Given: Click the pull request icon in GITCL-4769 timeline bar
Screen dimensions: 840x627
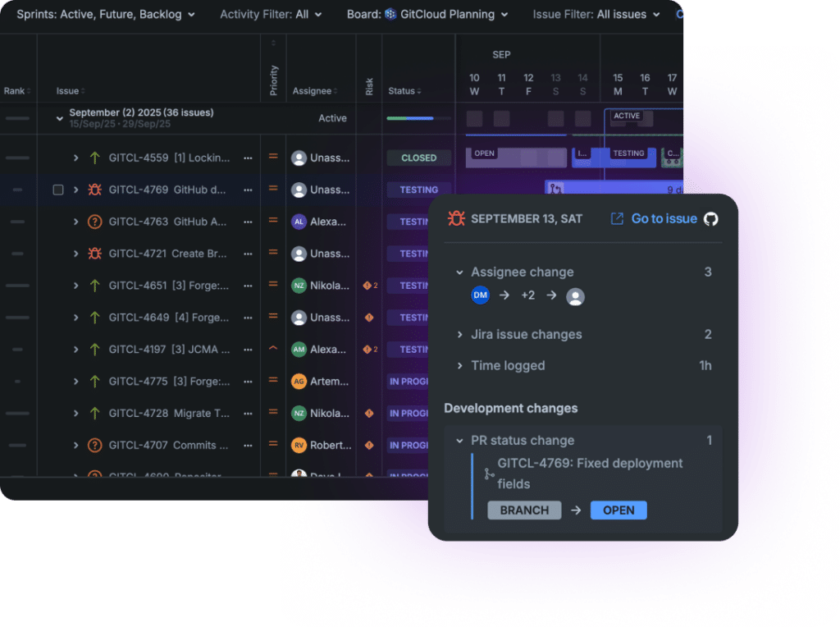Looking at the screenshot, I should click(555, 189).
